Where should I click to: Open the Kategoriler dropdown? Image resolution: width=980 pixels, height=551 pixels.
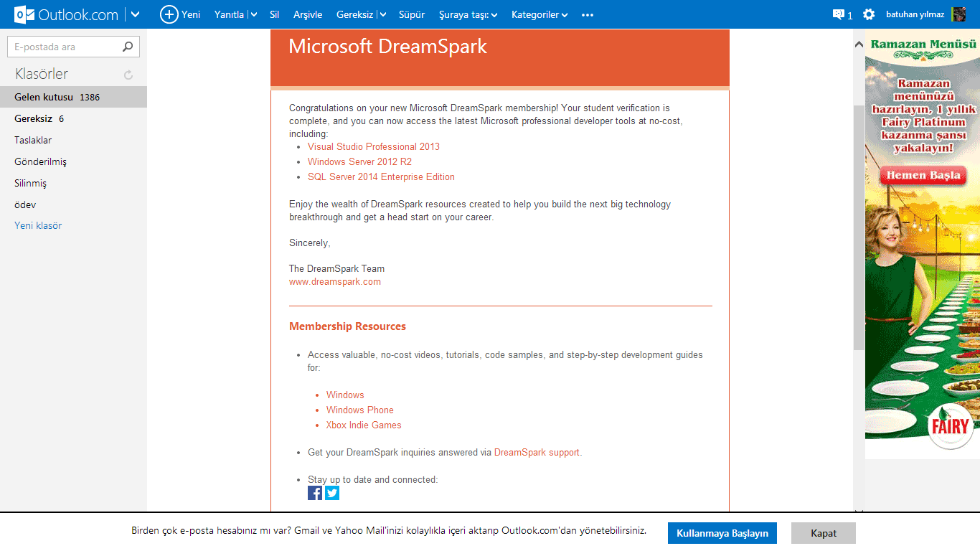[540, 14]
